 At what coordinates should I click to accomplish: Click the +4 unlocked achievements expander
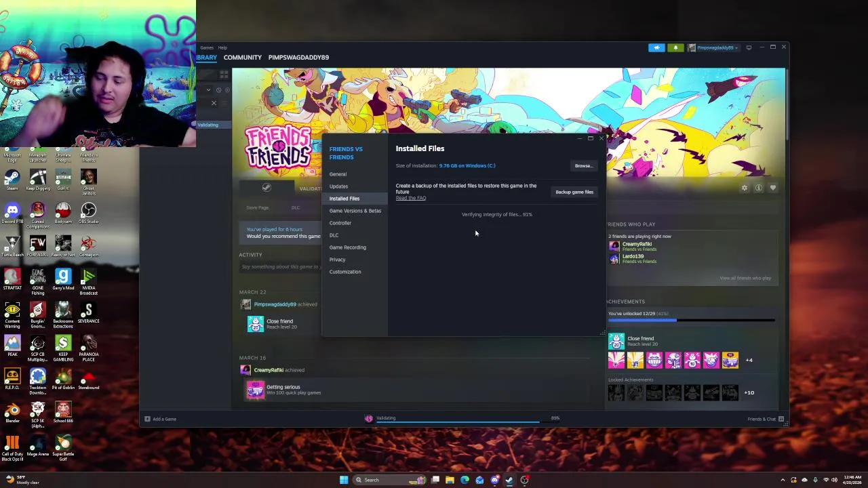tap(749, 360)
